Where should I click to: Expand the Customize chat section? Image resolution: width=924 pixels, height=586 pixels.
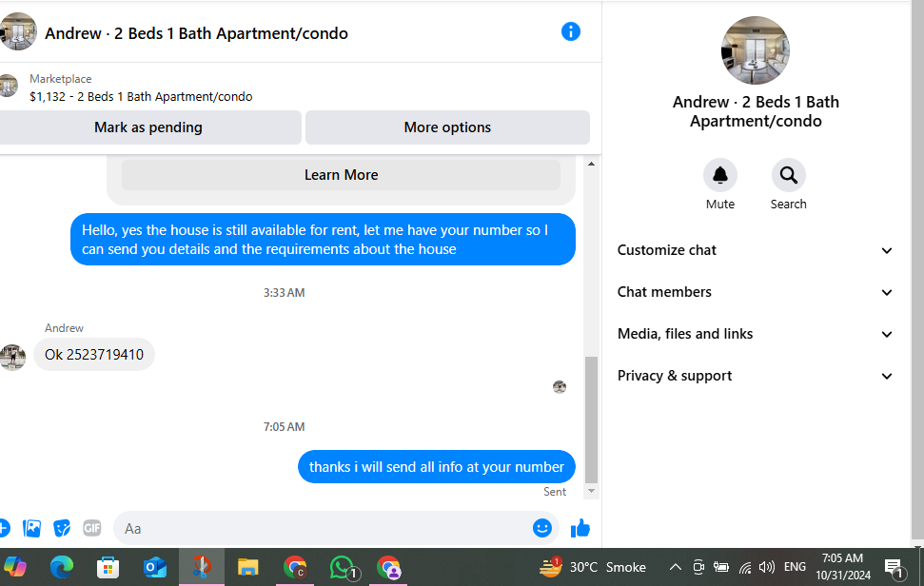(755, 250)
